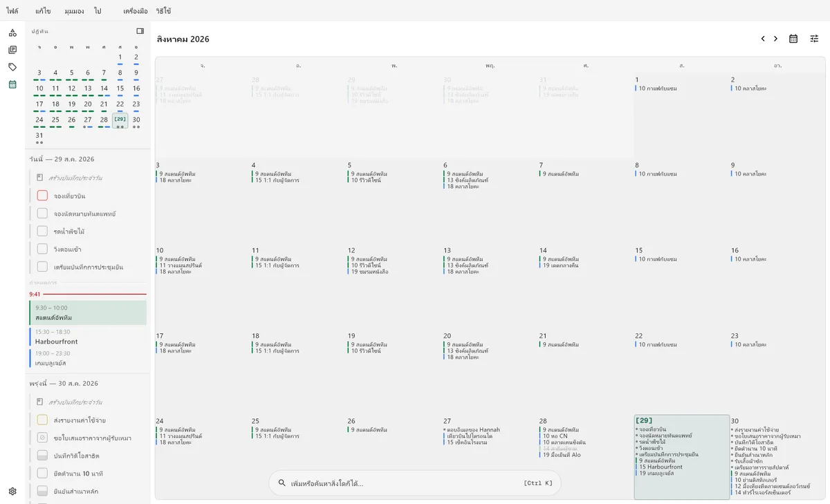
Task: Check the task รดน้ำพืชไม้
Action: pyautogui.click(x=42, y=231)
